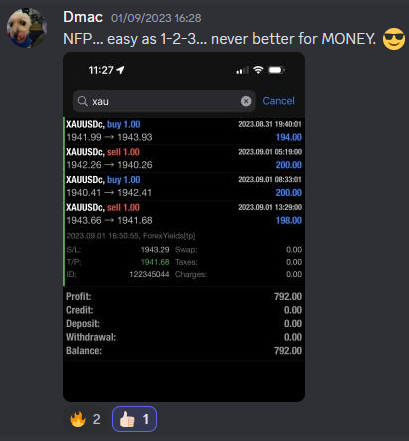Tap the battery status icon

[x=276, y=70]
